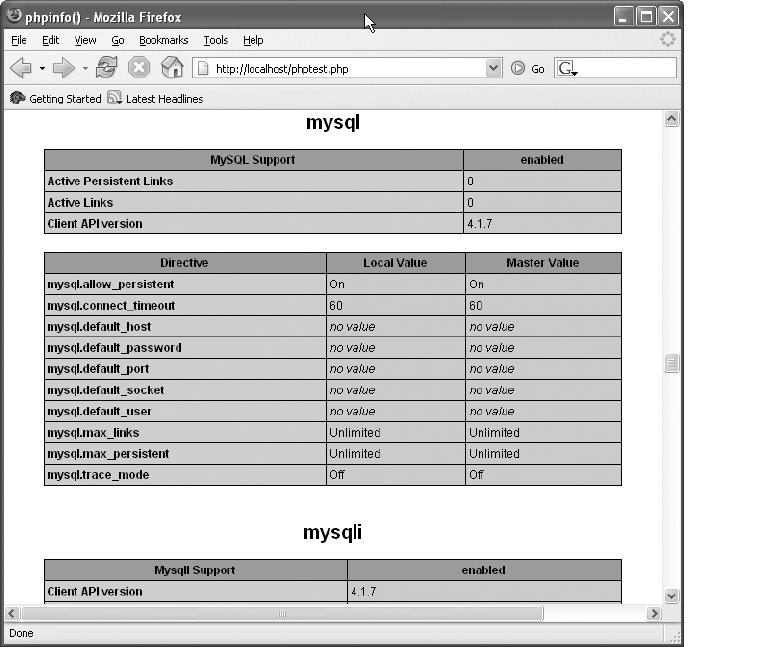
Task: Click the Getting Started bookmark icon
Action: (x=18, y=98)
